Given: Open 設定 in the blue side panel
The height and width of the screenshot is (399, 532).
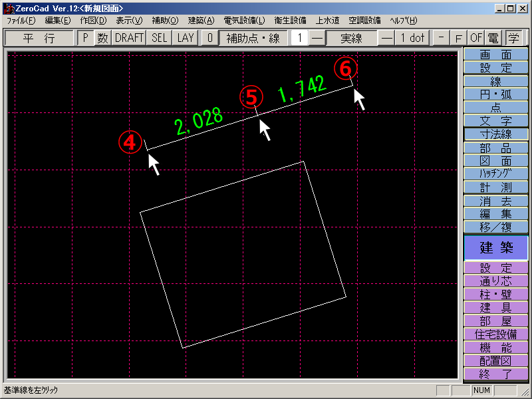Looking at the screenshot, I should (495, 68).
